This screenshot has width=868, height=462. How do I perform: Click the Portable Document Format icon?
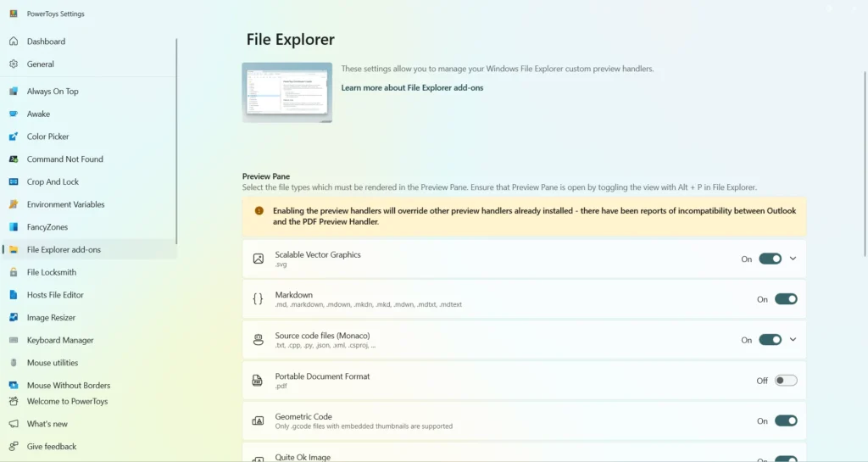pyautogui.click(x=258, y=381)
